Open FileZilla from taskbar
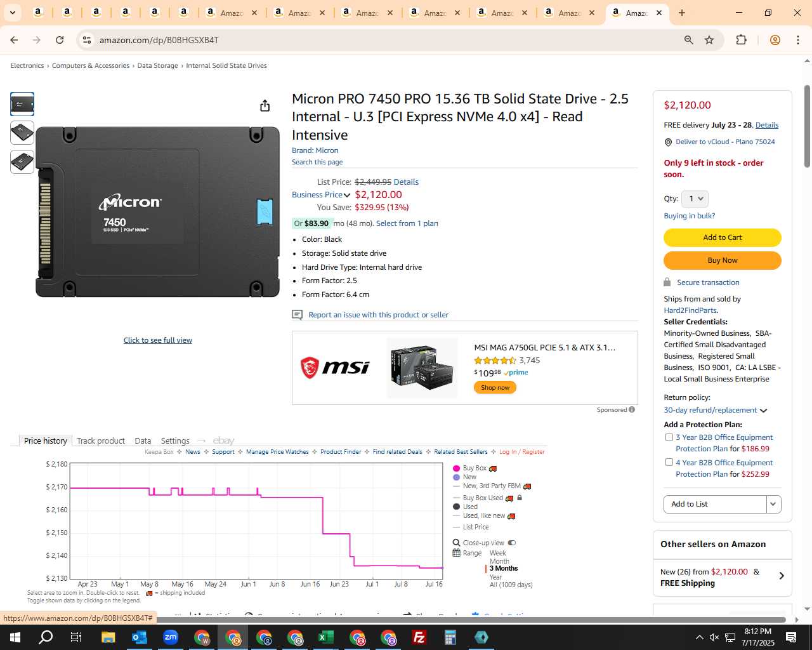Screen dimensions: 812x650 pyautogui.click(x=419, y=637)
